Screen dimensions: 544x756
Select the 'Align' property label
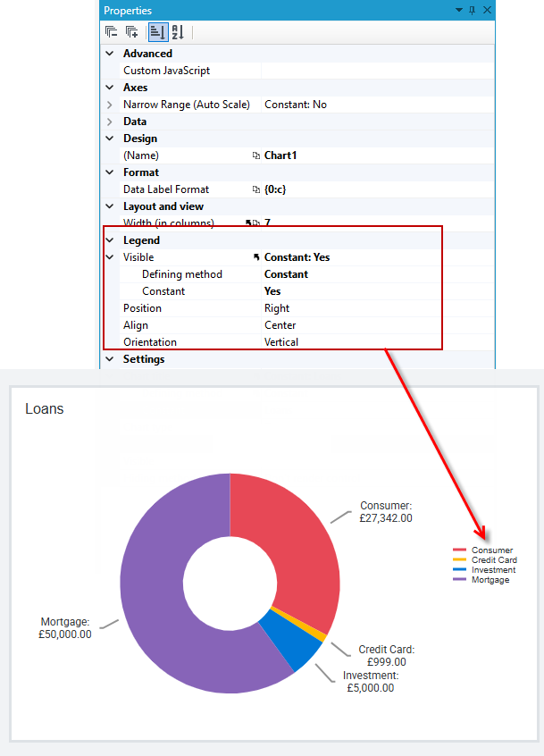coord(136,325)
